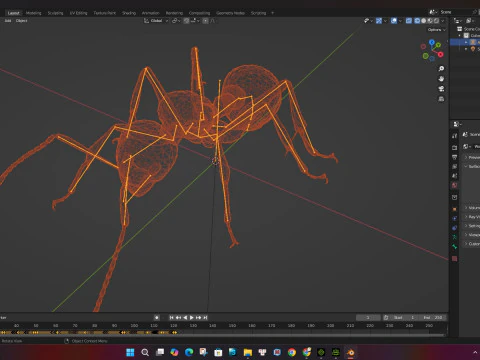The width and height of the screenshot is (480, 360).
Task: Select material preview viewport shading
Action: [430, 21]
